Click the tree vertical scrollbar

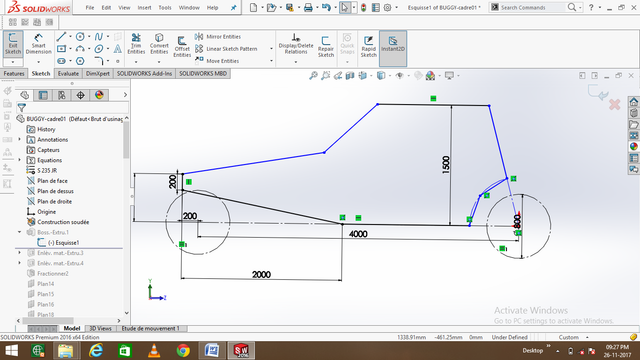[x=126, y=140]
